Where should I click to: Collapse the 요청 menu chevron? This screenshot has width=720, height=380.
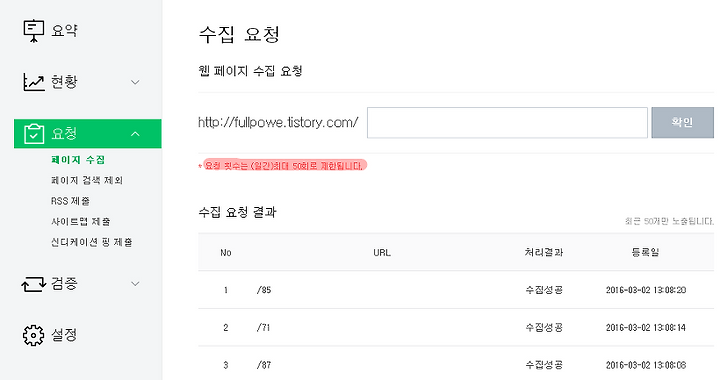click(x=135, y=134)
